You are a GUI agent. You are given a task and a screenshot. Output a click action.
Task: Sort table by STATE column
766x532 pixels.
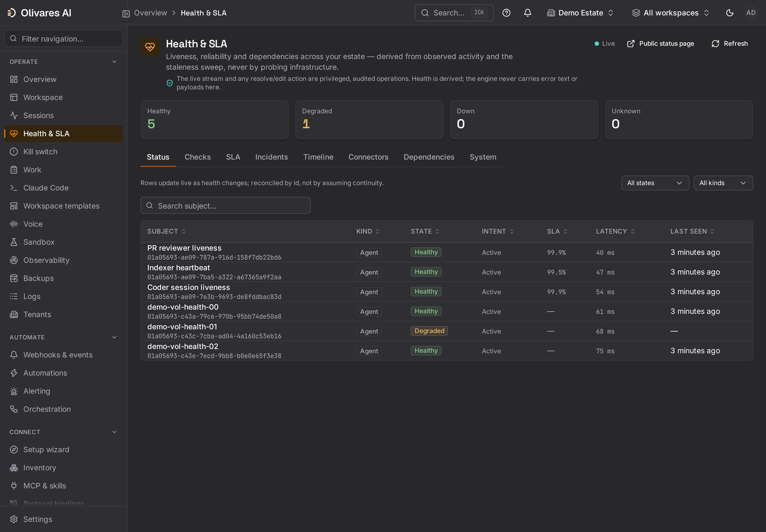(x=425, y=231)
